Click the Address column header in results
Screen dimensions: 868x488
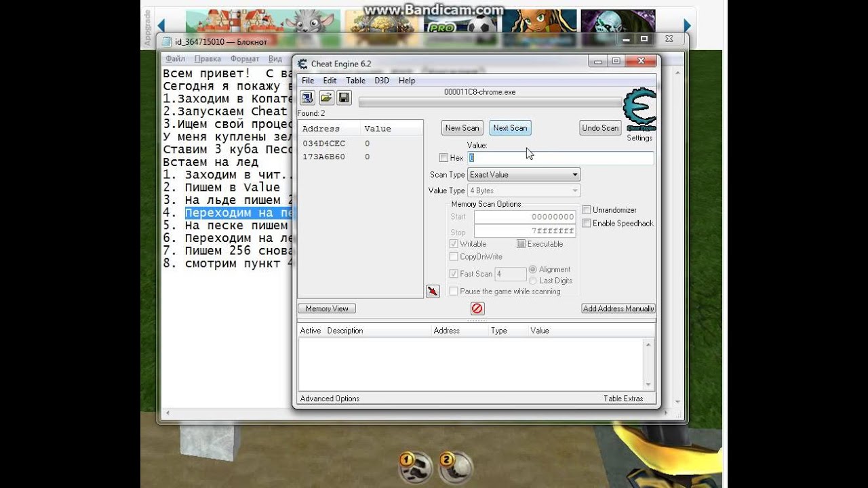click(321, 129)
